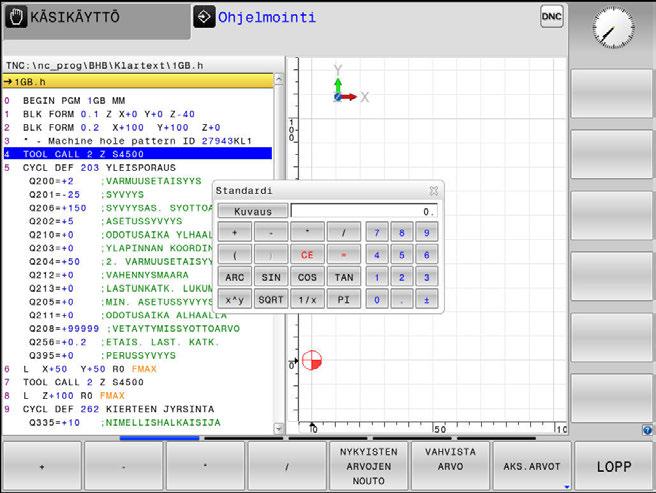Click calculator digit 2
Screen dimensions: 656x493
point(402,277)
